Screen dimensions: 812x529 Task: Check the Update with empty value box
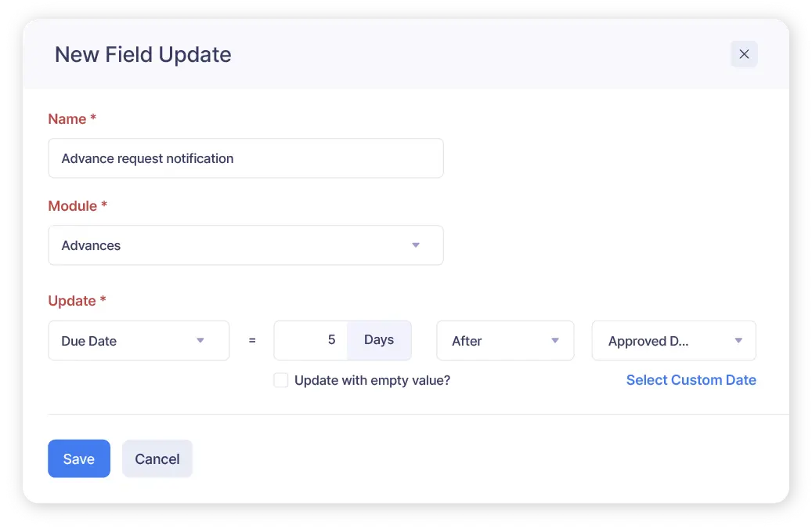tap(280, 380)
